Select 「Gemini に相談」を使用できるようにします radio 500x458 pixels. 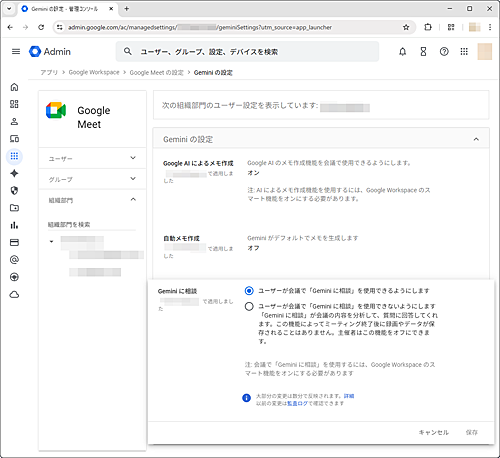coord(249,291)
